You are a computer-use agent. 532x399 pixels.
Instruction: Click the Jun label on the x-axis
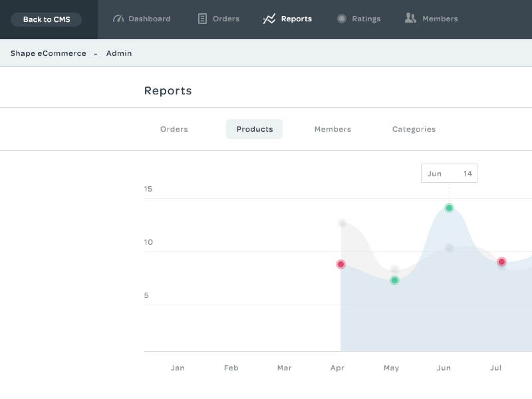pos(444,368)
